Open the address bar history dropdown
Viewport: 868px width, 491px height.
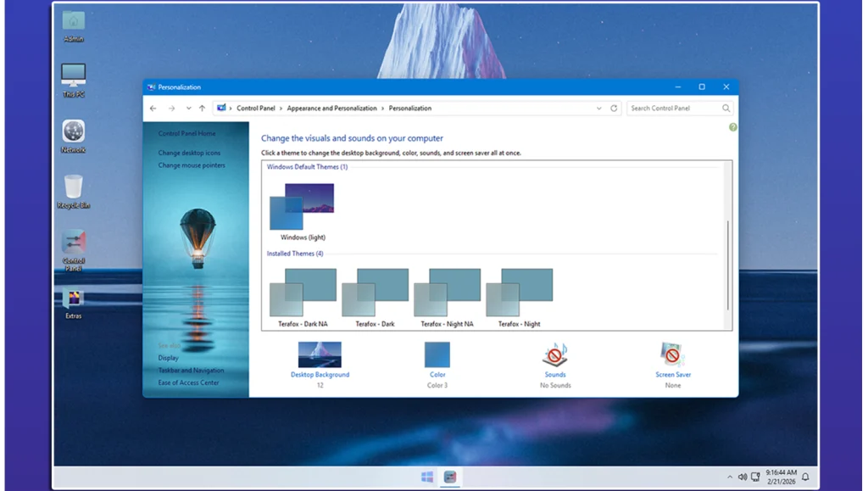(599, 109)
